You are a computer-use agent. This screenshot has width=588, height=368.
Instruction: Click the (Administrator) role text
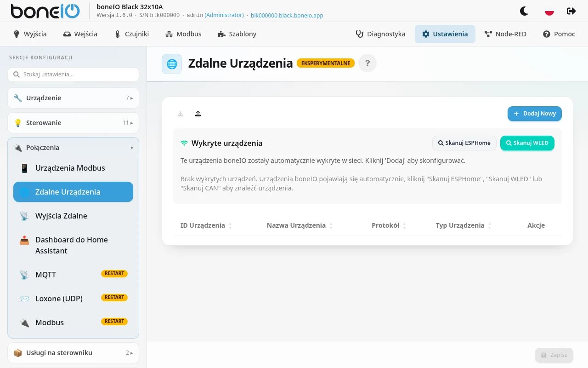tap(224, 15)
